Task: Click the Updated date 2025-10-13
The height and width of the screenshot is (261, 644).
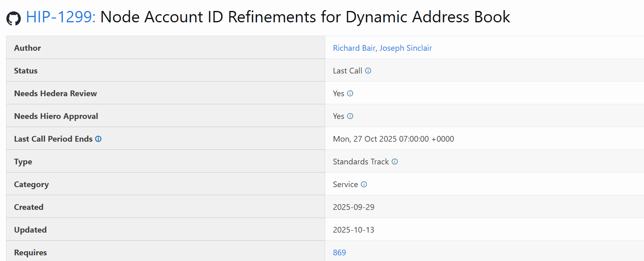Action: coord(353,230)
